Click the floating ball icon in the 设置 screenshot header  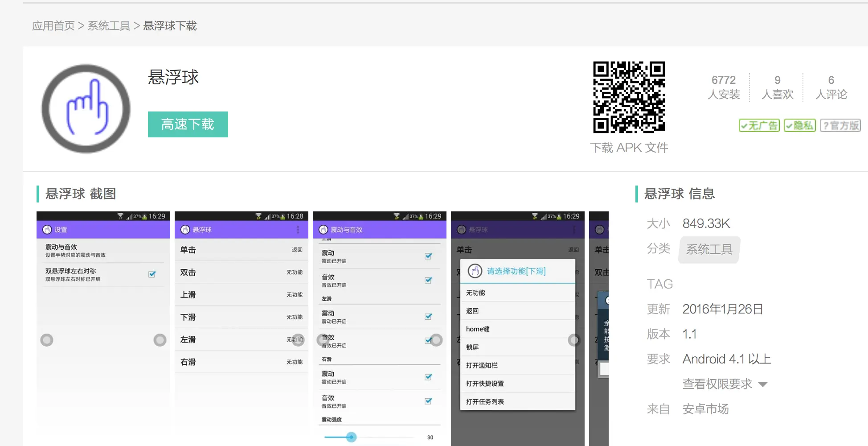pyautogui.click(x=47, y=230)
